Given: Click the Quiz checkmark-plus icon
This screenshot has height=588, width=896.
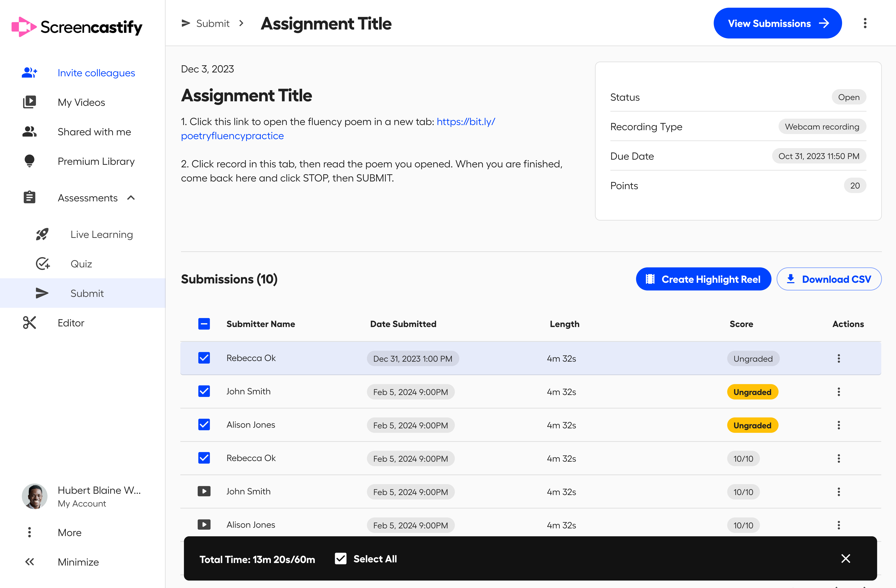Looking at the screenshot, I should click(x=42, y=264).
